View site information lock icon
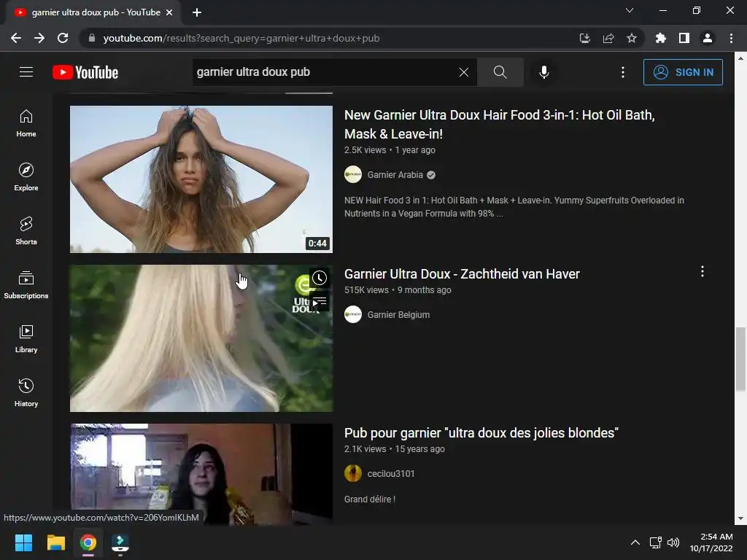This screenshot has height=560, width=747. (x=91, y=38)
